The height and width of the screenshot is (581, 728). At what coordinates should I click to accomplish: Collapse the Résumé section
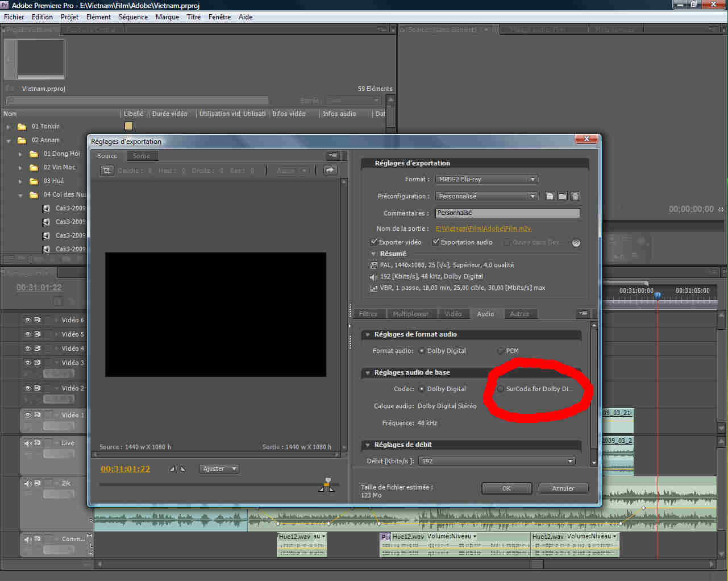373,254
